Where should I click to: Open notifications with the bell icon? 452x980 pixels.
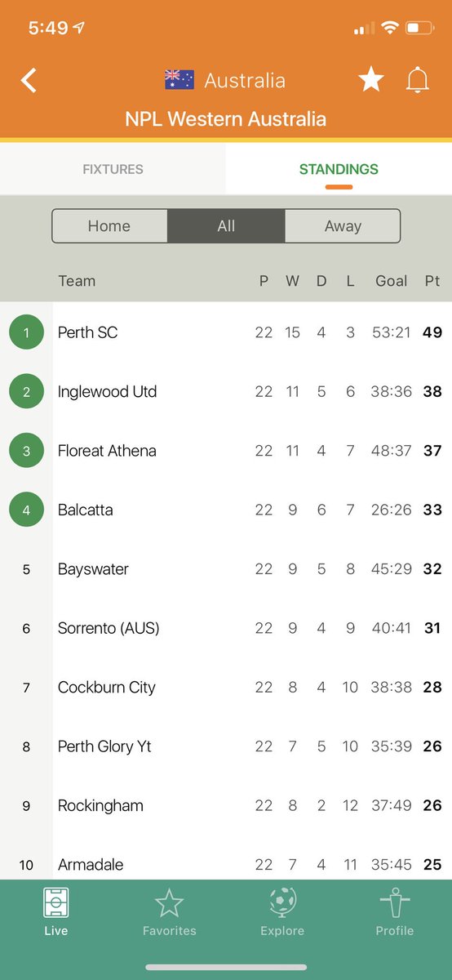point(418,79)
